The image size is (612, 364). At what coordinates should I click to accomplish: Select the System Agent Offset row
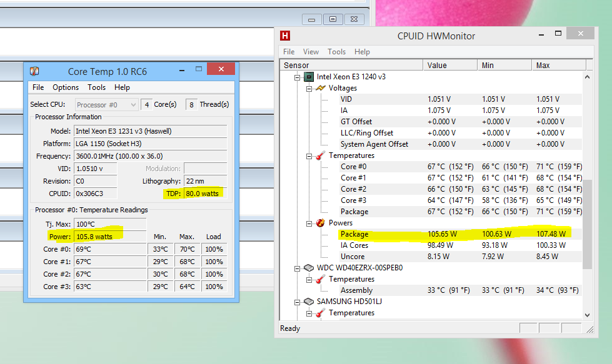click(x=461, y=145)
